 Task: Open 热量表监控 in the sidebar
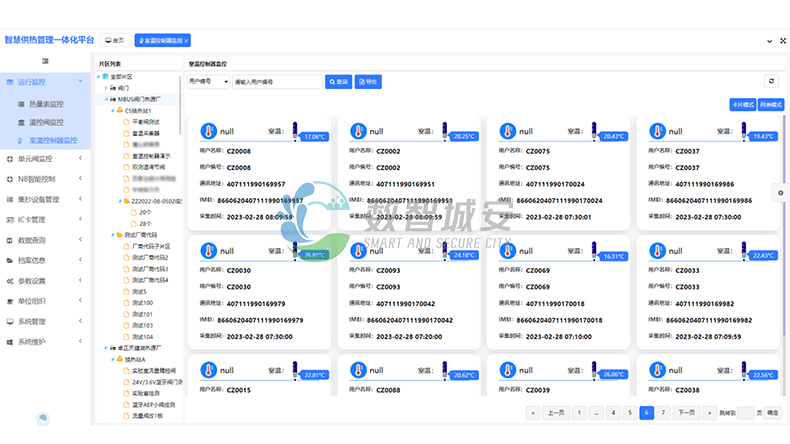(x=51, y=104)
